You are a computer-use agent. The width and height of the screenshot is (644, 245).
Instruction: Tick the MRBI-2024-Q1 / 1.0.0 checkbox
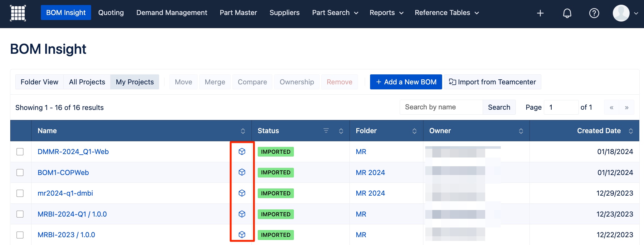(x=20, y=214)
